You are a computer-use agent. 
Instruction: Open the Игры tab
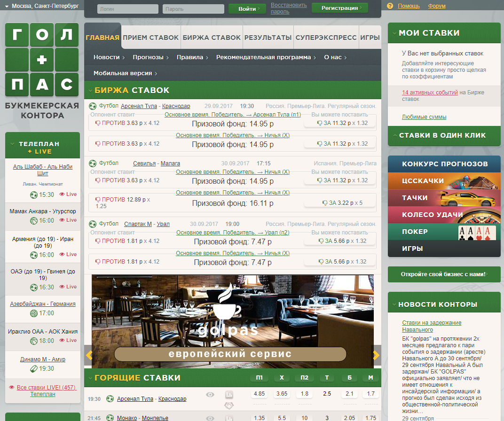pyautogui.click(x=370, y=37)
